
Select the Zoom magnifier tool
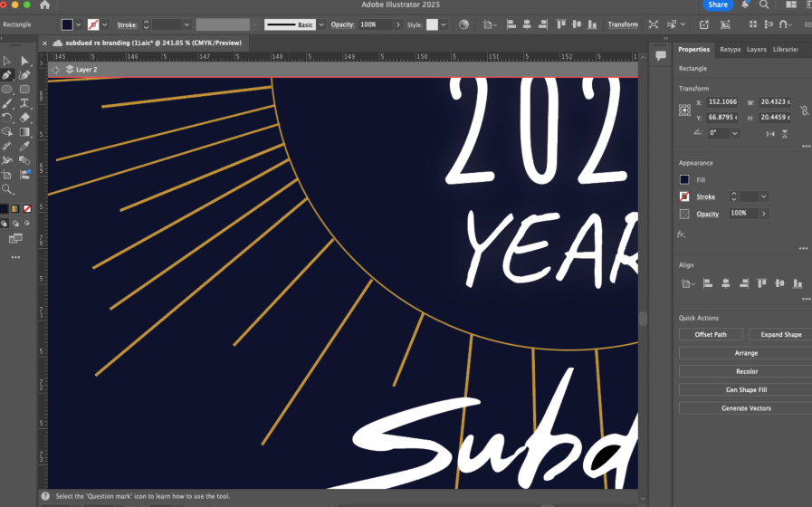6,189
